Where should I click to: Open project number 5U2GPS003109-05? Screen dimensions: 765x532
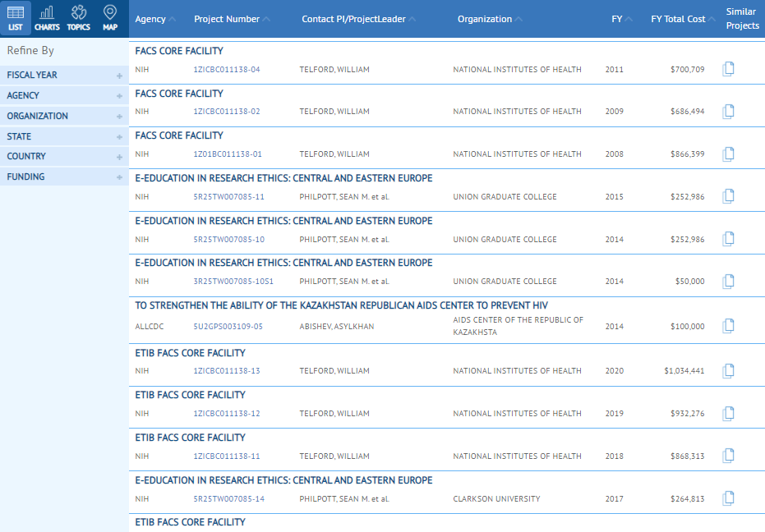228,327
